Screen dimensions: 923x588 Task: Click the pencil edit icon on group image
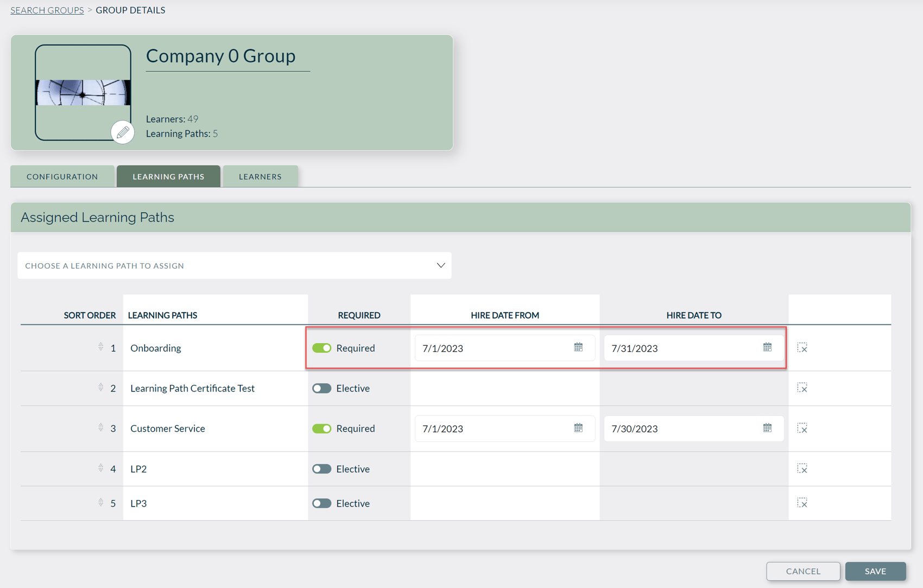(123, 132)
